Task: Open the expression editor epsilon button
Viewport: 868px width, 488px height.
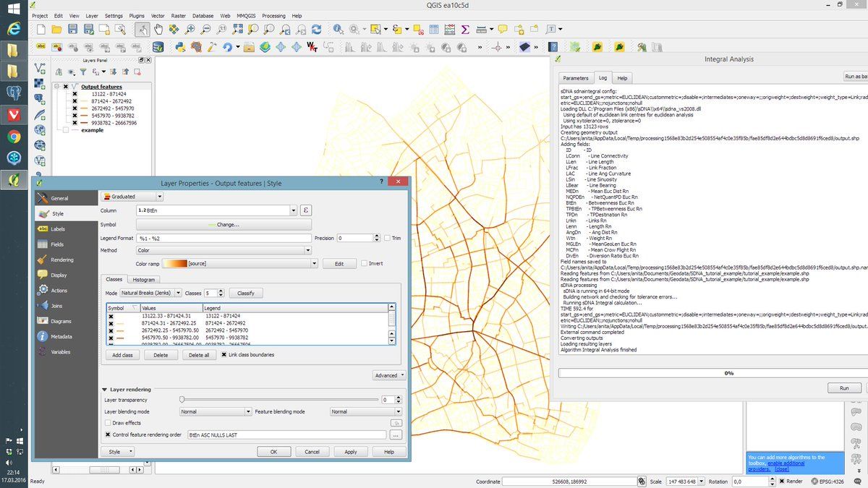Action: (305, 210)
